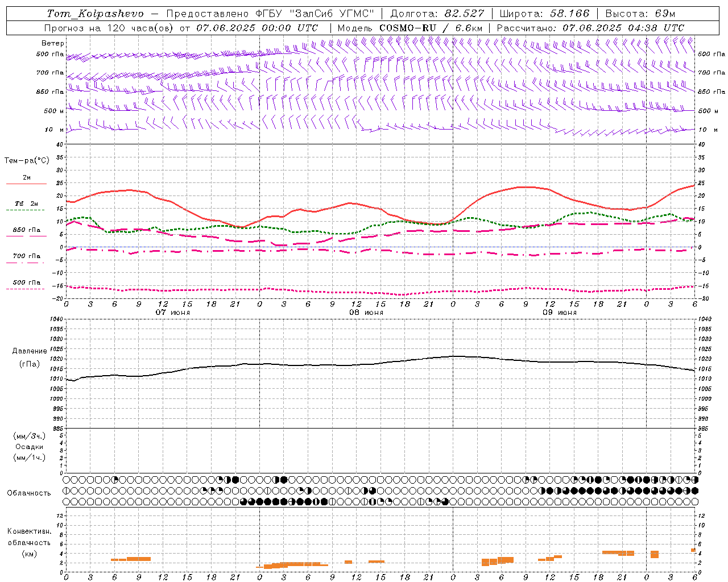728x582 pixels.
Task: Click dotted pink sample under legend 500 гПа
Action: tap(25, 289)
